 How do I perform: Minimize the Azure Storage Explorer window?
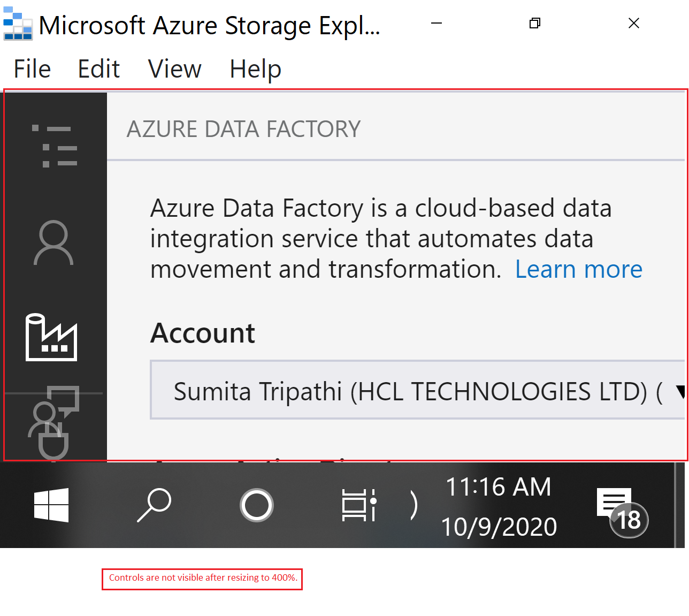coord(437,23)
